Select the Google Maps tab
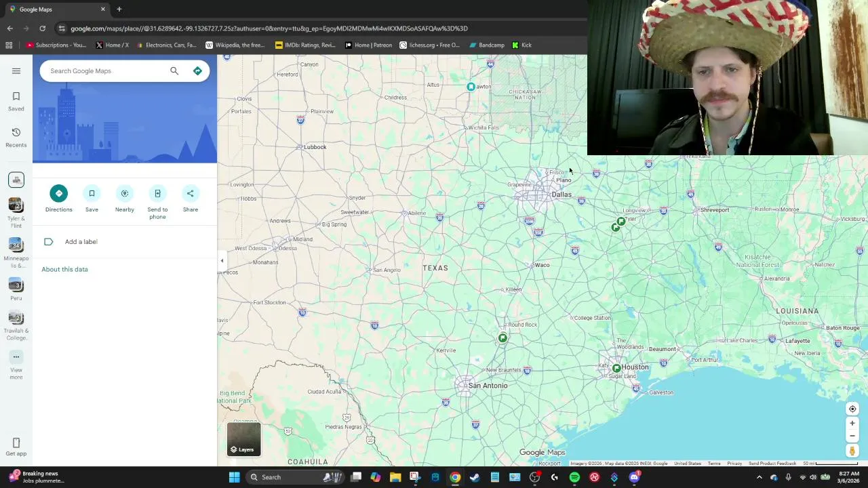Viewport: 868px width, 488px height. click(x=57, y=9)
